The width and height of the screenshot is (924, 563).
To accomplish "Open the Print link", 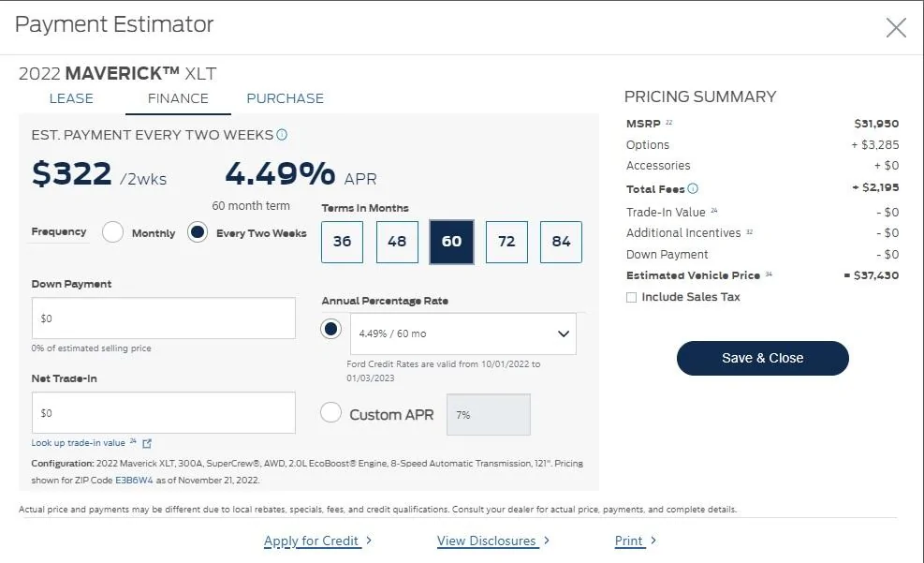I will [x=629, y=541].
